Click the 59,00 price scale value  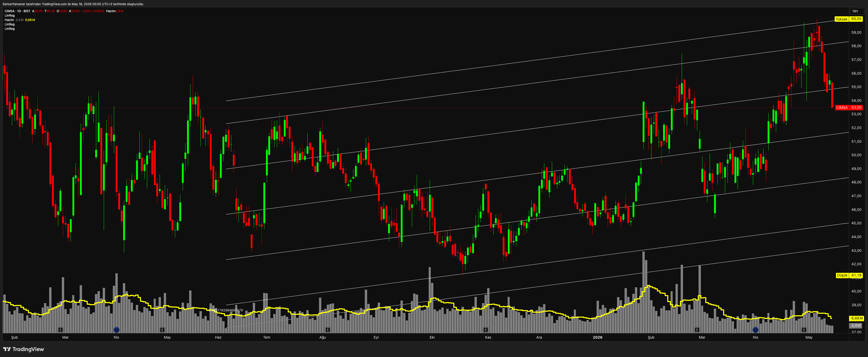856,32
